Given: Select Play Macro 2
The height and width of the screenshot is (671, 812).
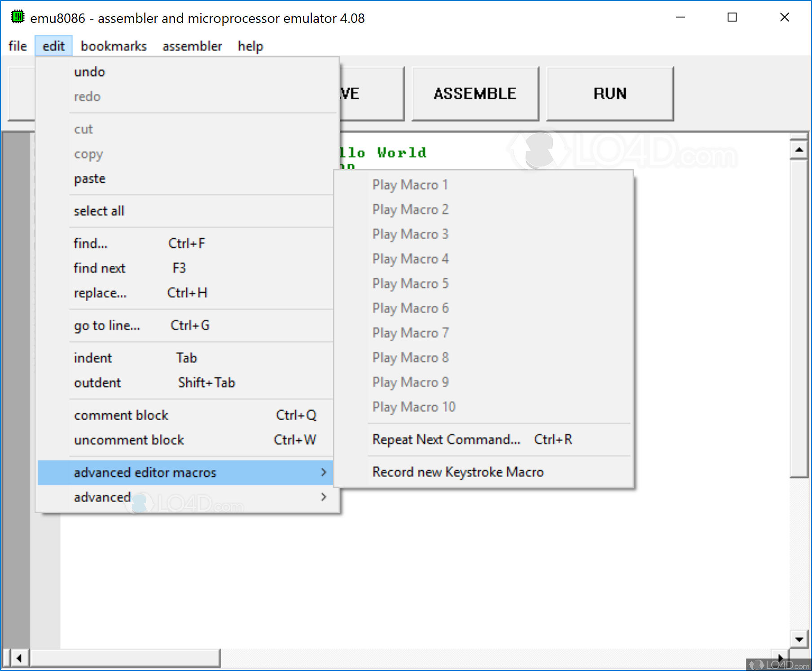Looking at the screenshot, I should point(484,210).
